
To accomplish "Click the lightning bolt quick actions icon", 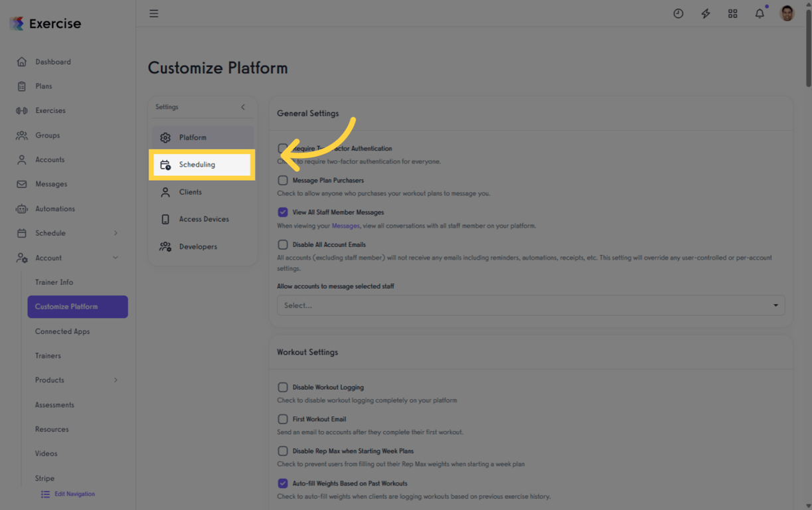I will [705, 13].
